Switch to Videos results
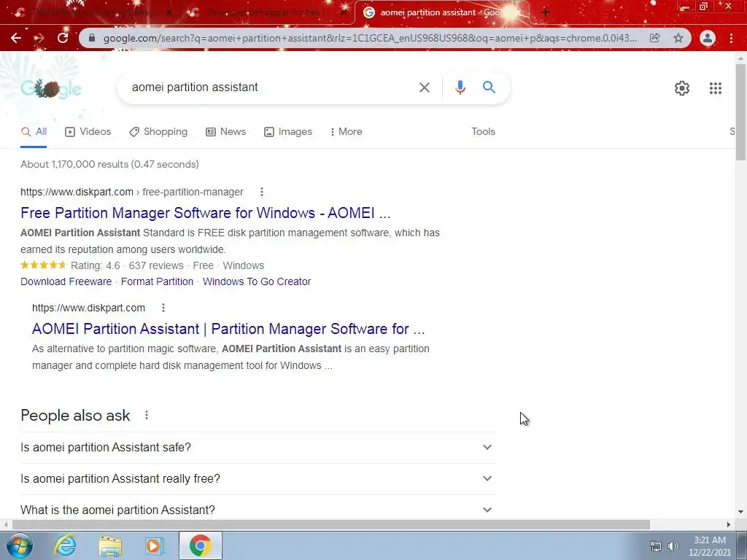 [x=88, y=131]
